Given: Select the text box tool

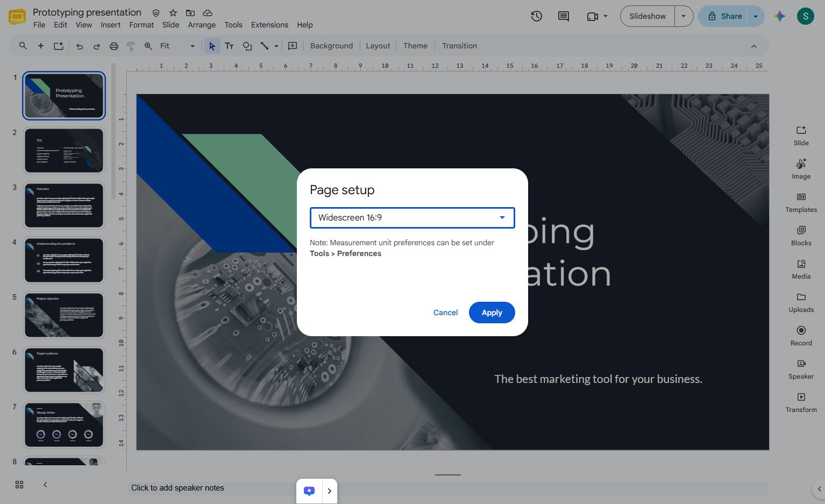Looking at the screenshot, I should pos(229,46).
